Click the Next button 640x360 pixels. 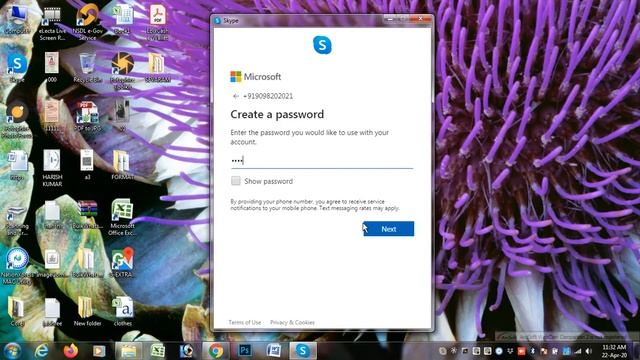[389, 229]
